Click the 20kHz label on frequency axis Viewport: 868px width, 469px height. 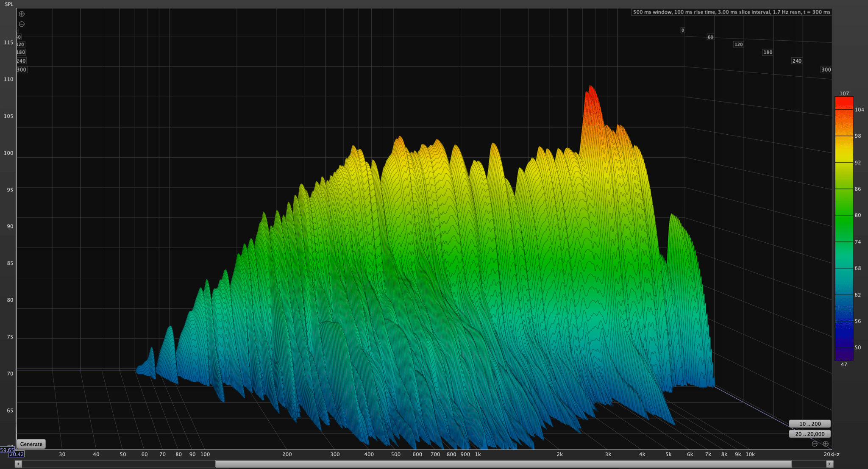[x=832, y=454]
